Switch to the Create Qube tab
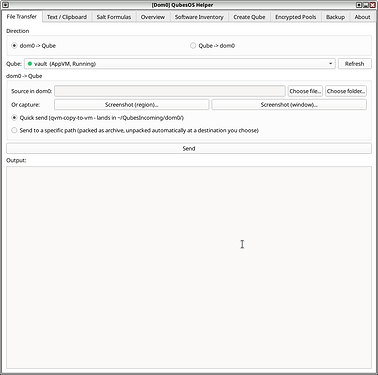The height and width of the screenshot is (375, 378). click(249, 17)
